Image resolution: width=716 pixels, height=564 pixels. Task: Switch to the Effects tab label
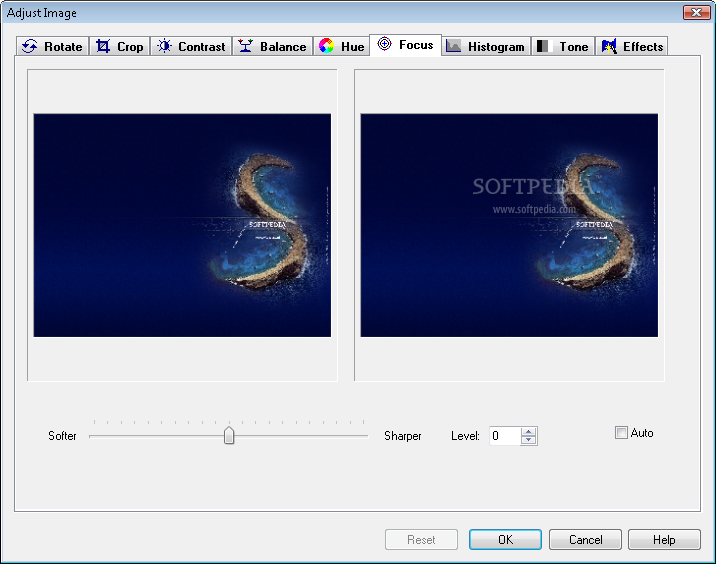(643, 47)
